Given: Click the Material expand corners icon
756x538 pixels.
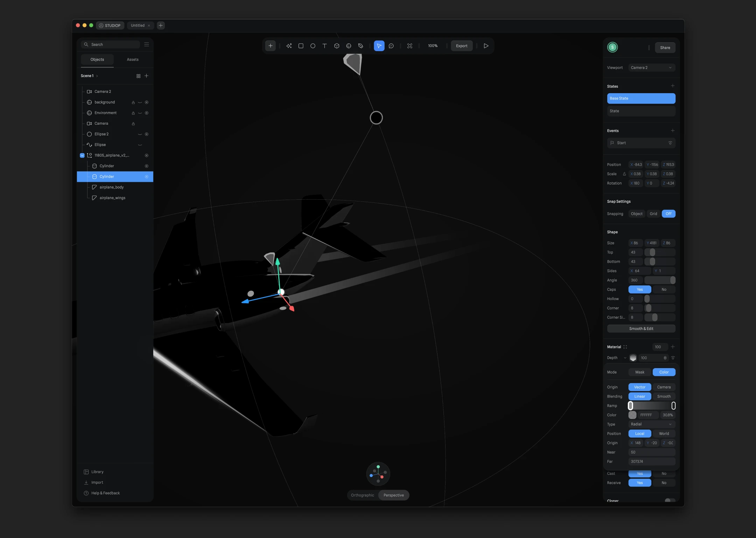Looking at the screenshot, I should point(625,347).
